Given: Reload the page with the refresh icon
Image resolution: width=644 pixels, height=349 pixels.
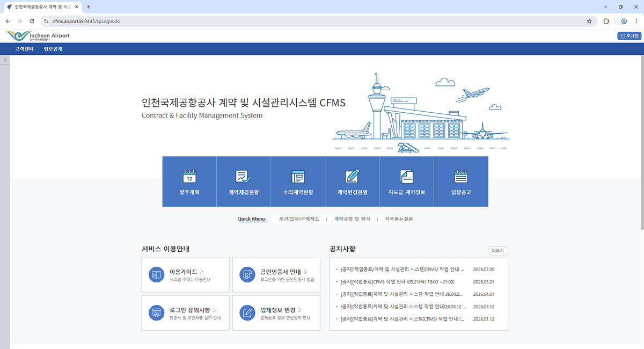Looking at the screenshot, I should tap(32, 21).
